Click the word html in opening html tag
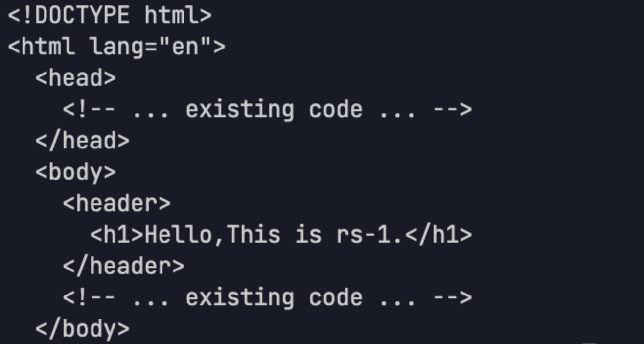Viewport: 644px width, 344px height. [x=48, y=47]
